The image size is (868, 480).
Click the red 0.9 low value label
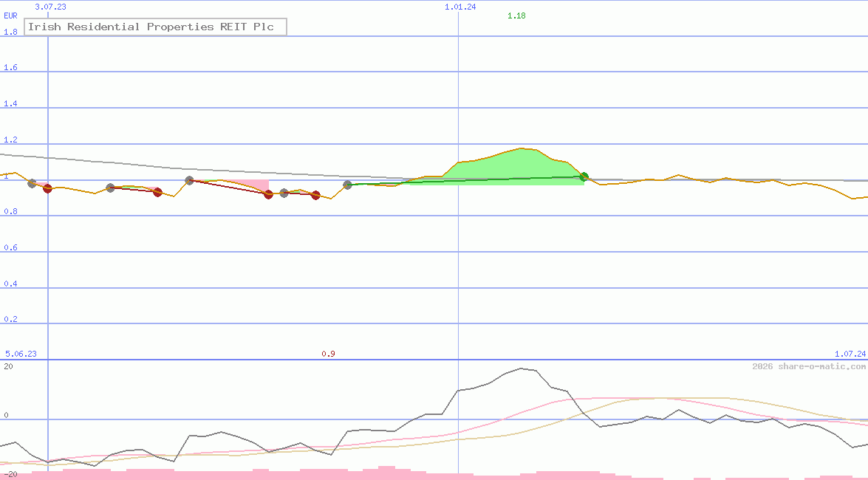[x=328, y=354]
